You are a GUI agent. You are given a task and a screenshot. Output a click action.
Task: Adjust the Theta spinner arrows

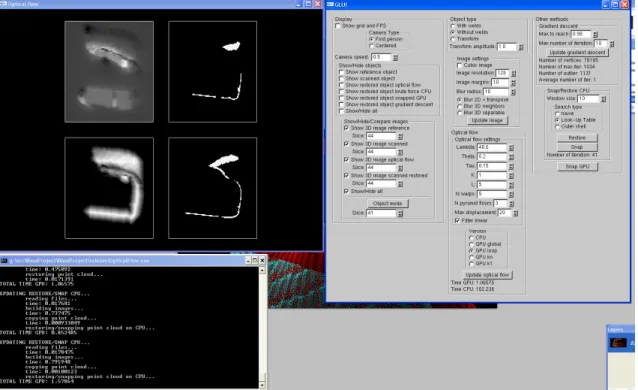(x=511, y=157)
